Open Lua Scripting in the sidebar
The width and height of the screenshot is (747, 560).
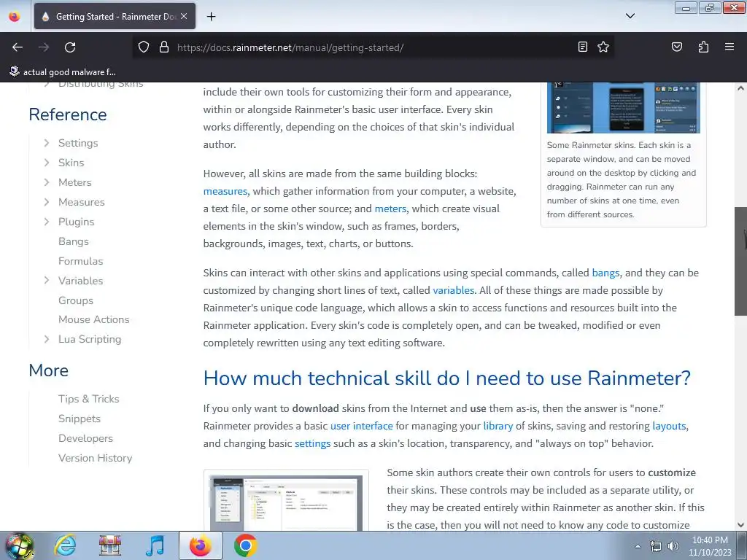(90, 339)
